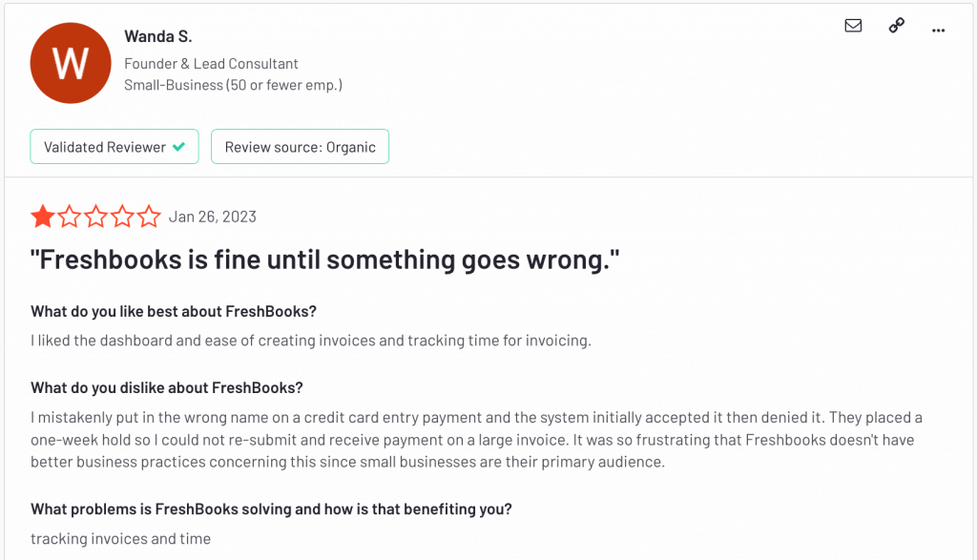
Task: Click 'What do you dislike' heading
Action: pyautogui.click(x=167, y=388)
